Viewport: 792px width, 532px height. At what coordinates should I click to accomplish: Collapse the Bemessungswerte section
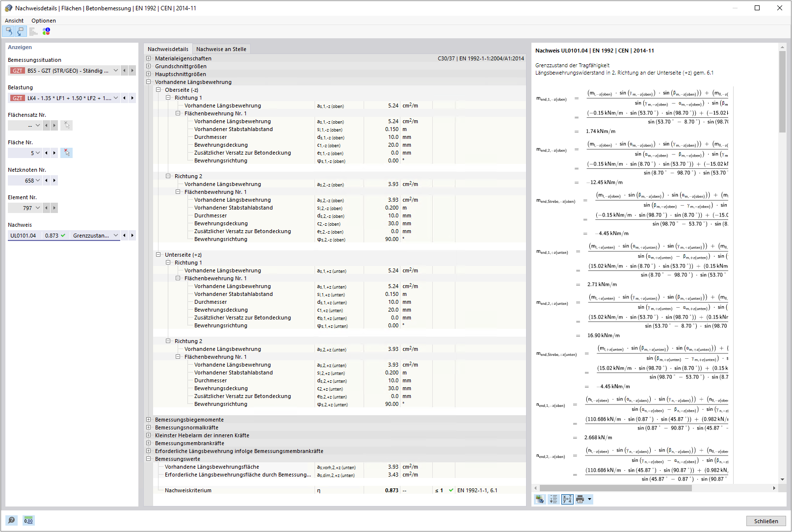tap(148, 459)
